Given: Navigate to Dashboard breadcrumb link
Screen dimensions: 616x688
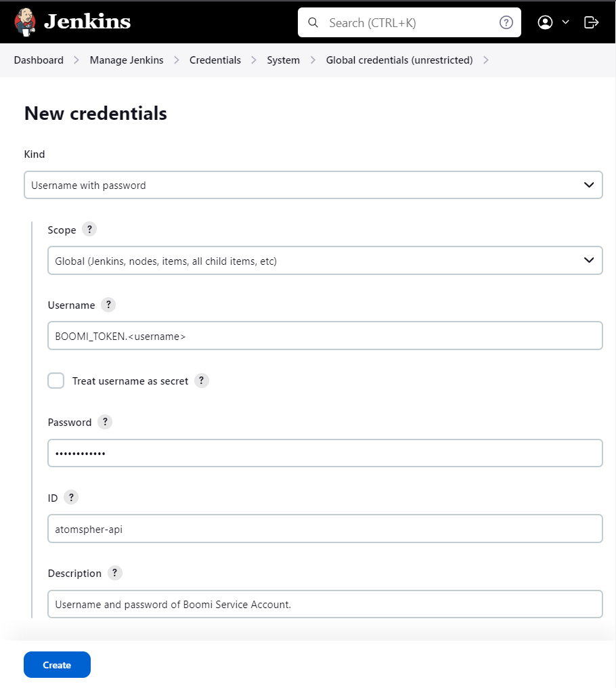Looking at the screenshot, I should pyautogui.click(x=39, y=60).
